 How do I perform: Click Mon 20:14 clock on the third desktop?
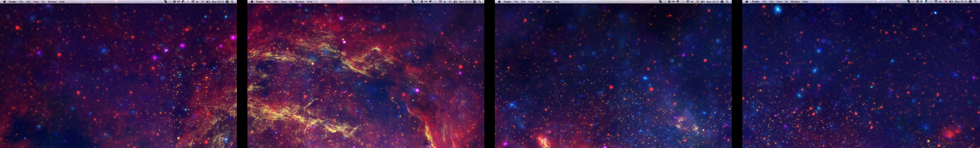pos(713,2)
